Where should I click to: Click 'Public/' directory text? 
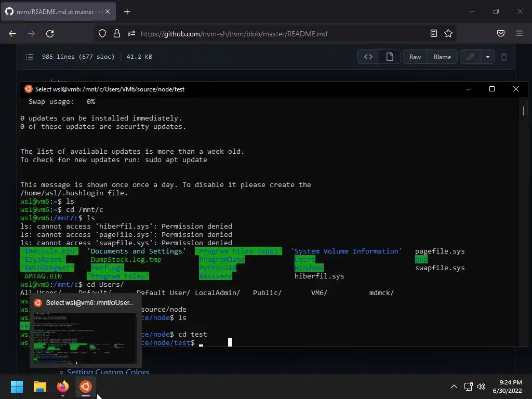click(x=267, y=292)
